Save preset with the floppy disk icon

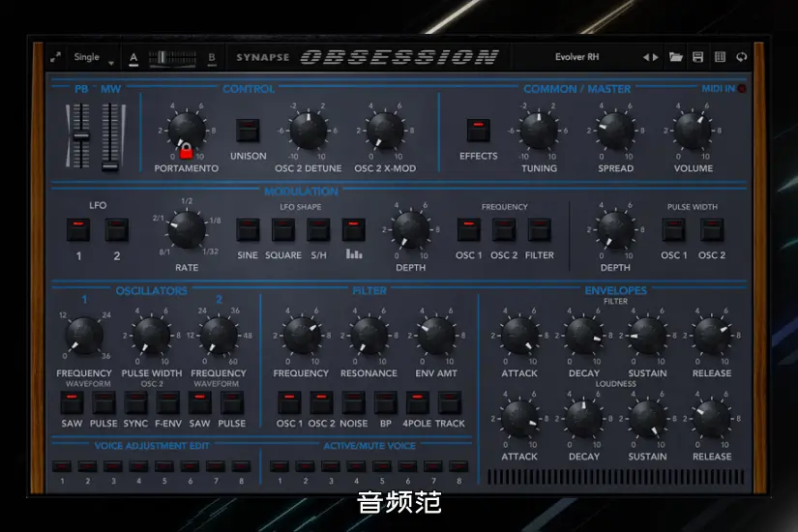pyautogui.click(x=697, y=57)
